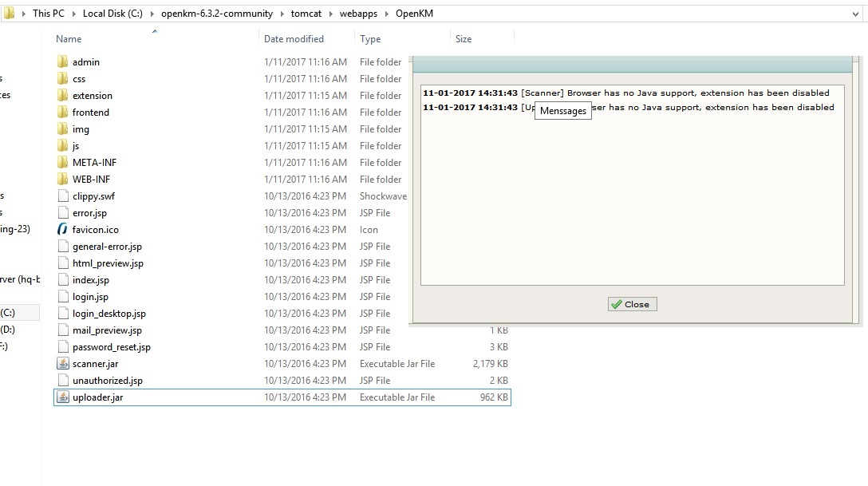This screenshot has width=868, height=486.
Task: Click the login.jsp file icon
Action: point(63,297)
